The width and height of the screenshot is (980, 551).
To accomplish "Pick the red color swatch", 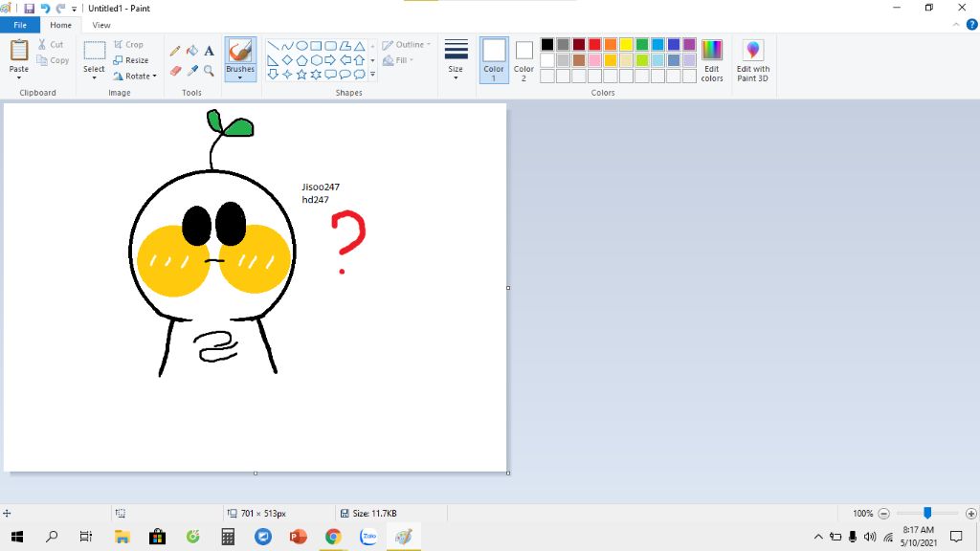I will pyautogui.click(x=594, y=44).
